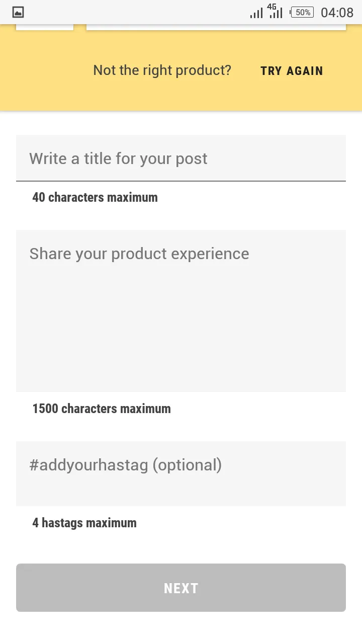The image size is (362, 644).
Task: Tap the blank white area below NEXT
Action: [181, 628]
